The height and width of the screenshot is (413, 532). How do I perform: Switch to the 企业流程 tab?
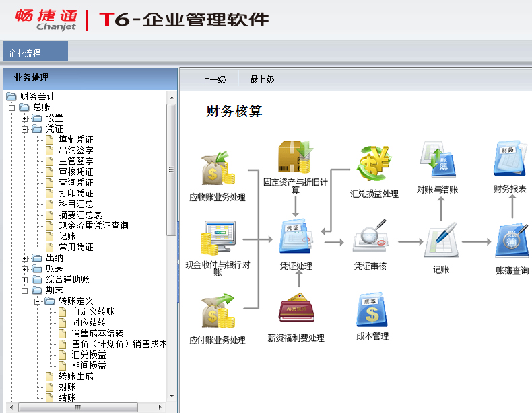point(25,52)
